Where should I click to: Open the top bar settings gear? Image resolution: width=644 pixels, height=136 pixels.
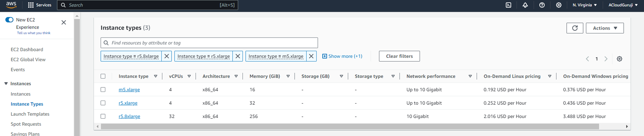[559, 5]
